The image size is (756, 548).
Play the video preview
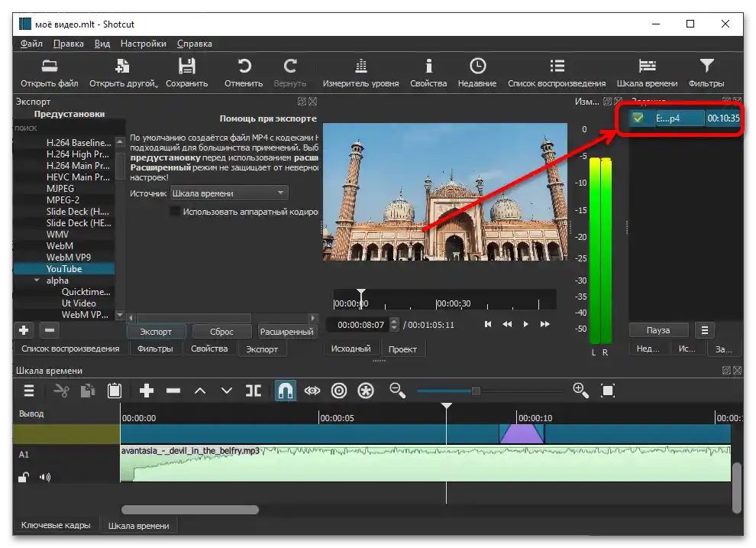(525, 324)
